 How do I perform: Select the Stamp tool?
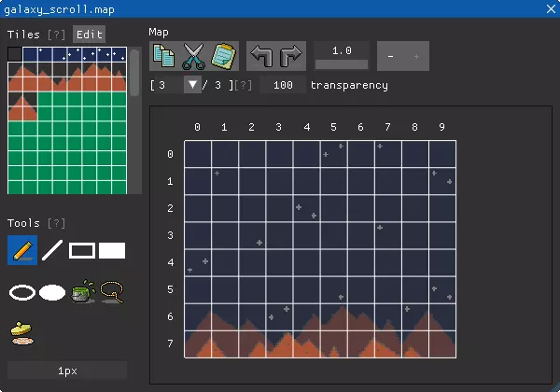[22, 334]
